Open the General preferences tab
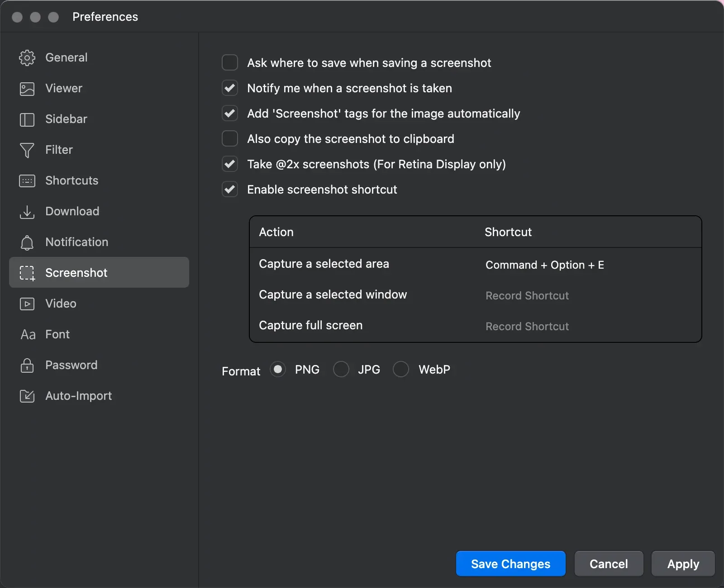 coord(99,58)
